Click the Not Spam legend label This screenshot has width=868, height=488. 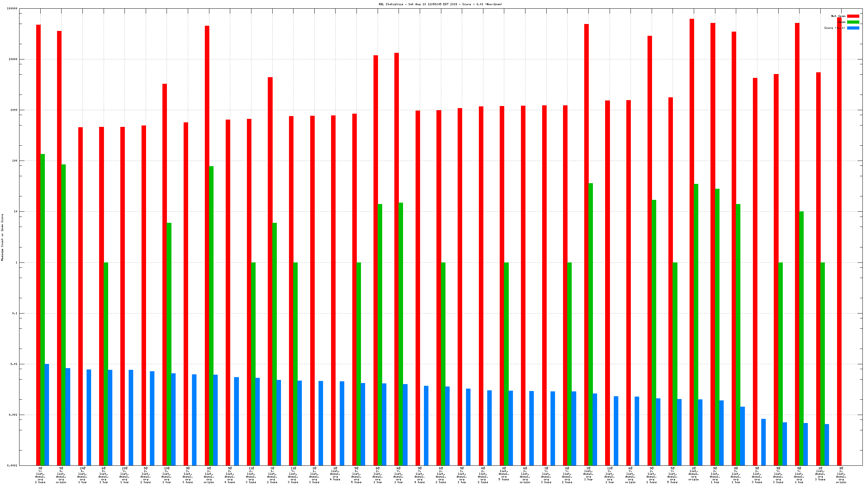point(838,16)
